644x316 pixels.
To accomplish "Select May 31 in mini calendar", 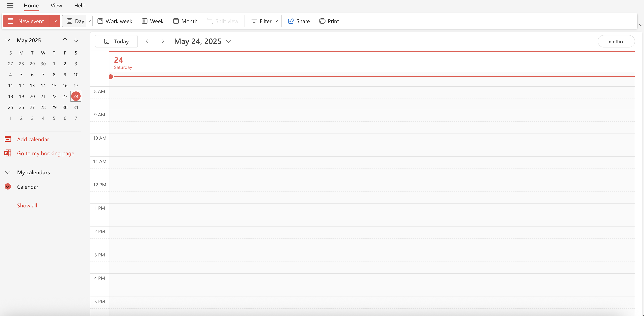I will tap(76, 107).
